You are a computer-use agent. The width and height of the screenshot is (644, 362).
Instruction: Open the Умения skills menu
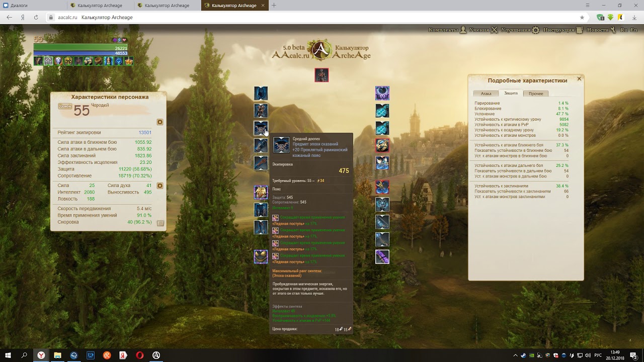coord(483,30)
